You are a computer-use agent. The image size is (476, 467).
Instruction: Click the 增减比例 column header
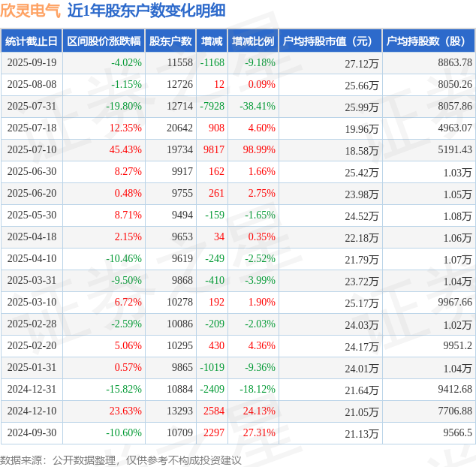pos(253,41)
